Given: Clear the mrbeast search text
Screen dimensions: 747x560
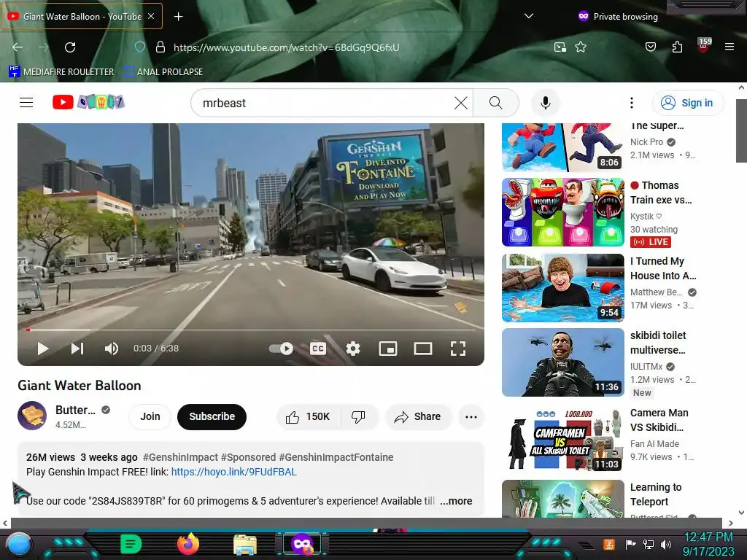Looking at the screenshot, I should click(x=461, y=103).
